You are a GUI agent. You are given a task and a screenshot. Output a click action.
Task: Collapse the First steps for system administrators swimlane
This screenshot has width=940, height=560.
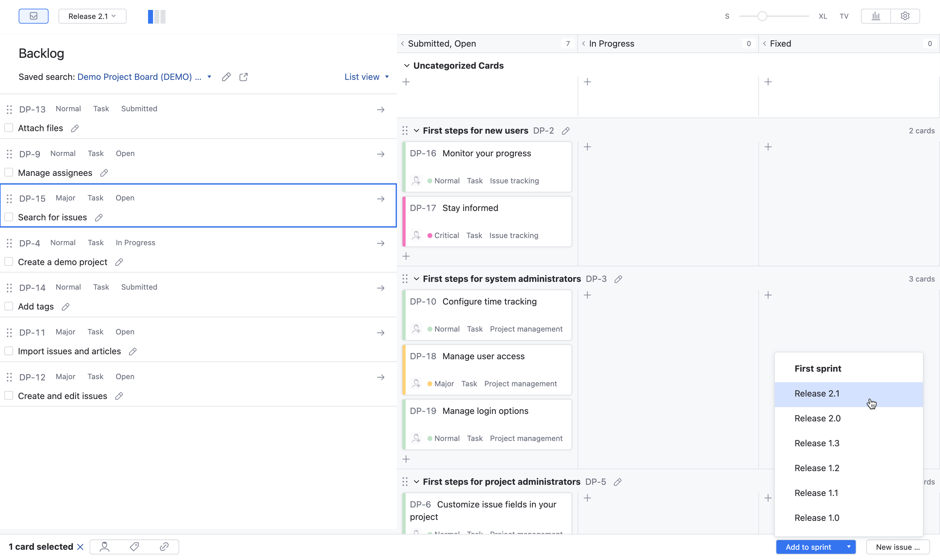pyautogui.click(x=416, y=278)
